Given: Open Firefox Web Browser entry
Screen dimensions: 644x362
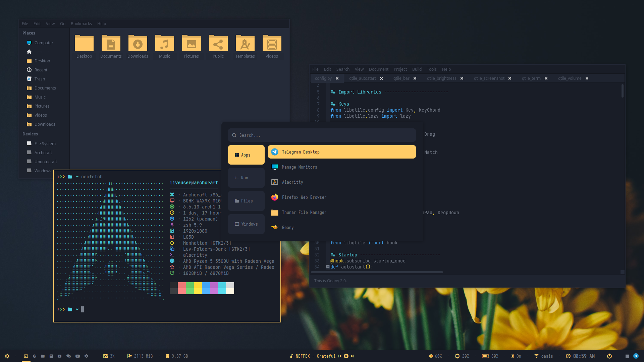Looking at the screenshot, I should (x=304, y=197).
